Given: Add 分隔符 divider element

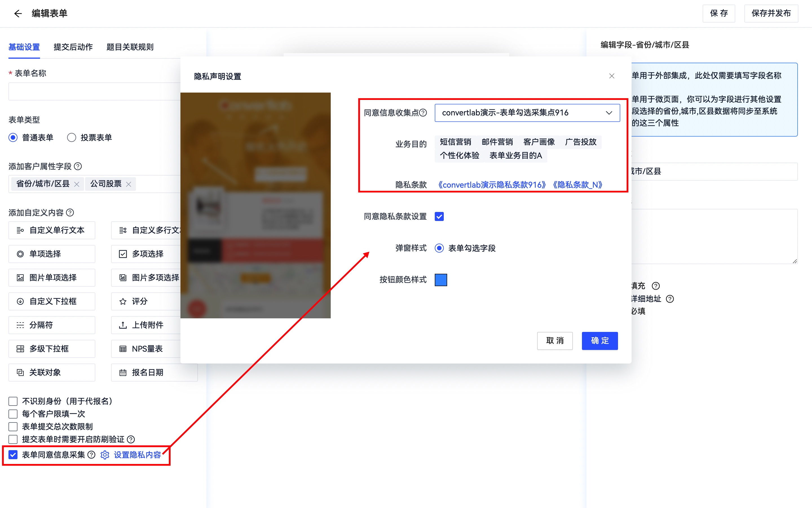Looking at the screenshot, I should (x=52, y=325).
